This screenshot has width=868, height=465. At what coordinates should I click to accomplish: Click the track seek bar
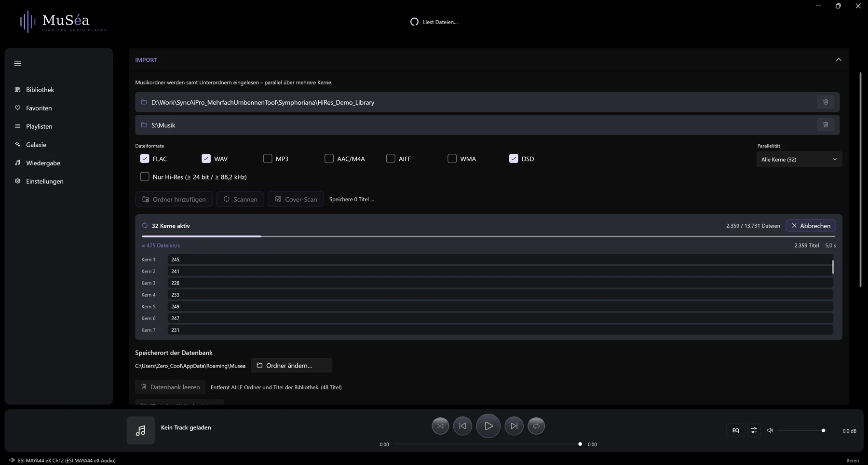coord(488,444)
